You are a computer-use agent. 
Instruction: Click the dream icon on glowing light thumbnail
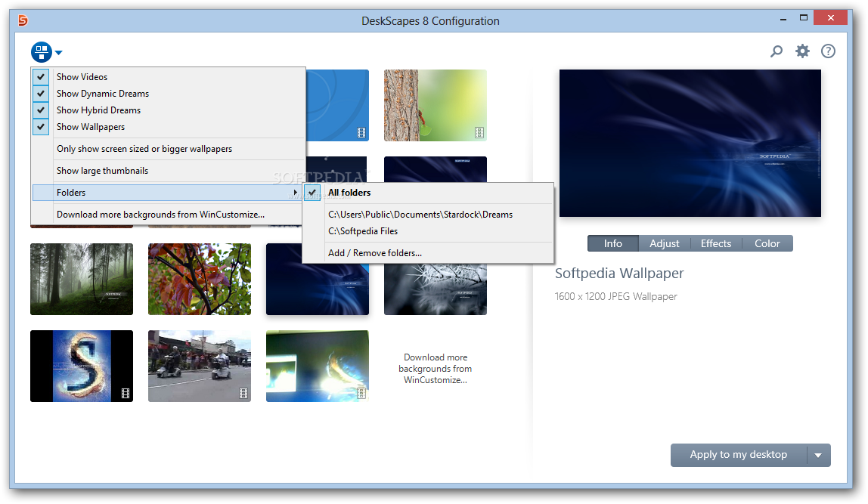click(361, 394)
